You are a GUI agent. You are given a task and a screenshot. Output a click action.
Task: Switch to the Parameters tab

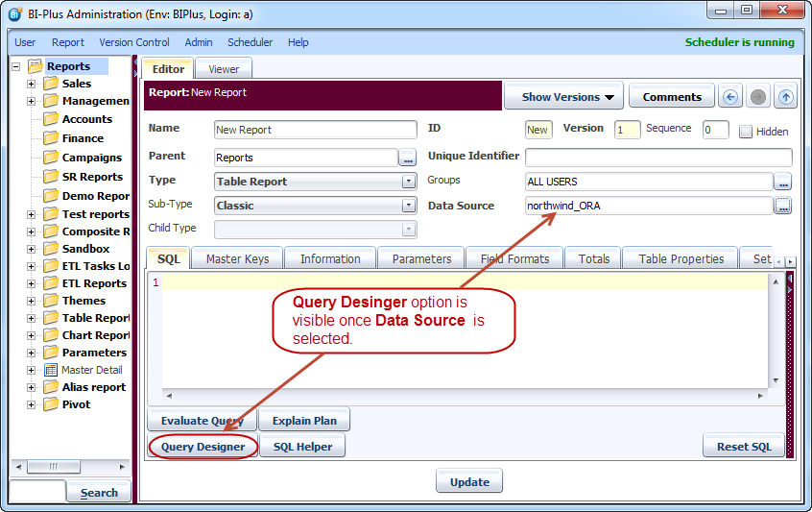tap(421, 258)
